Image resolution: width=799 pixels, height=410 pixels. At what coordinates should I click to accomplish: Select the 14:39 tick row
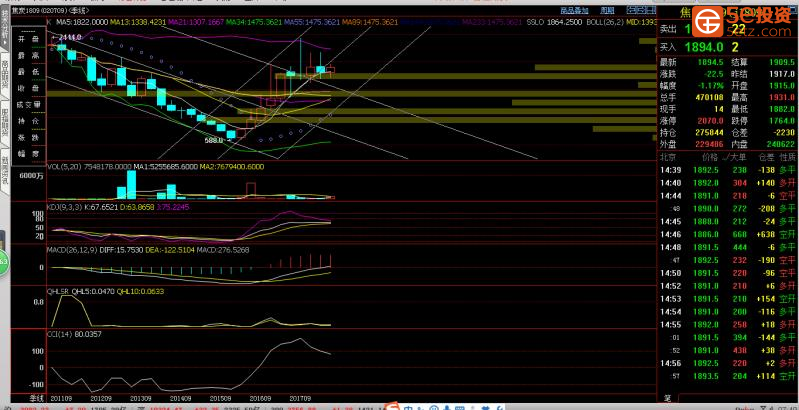(728, 170)
